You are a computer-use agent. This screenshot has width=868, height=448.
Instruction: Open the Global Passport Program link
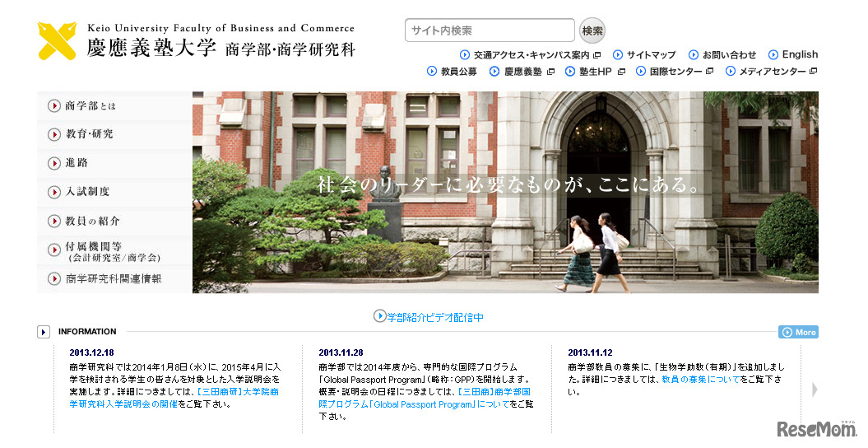tap(425, 398)
